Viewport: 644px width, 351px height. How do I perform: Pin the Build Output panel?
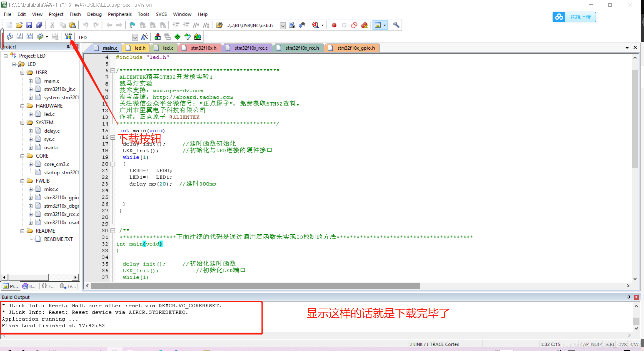tap(629, 297)
